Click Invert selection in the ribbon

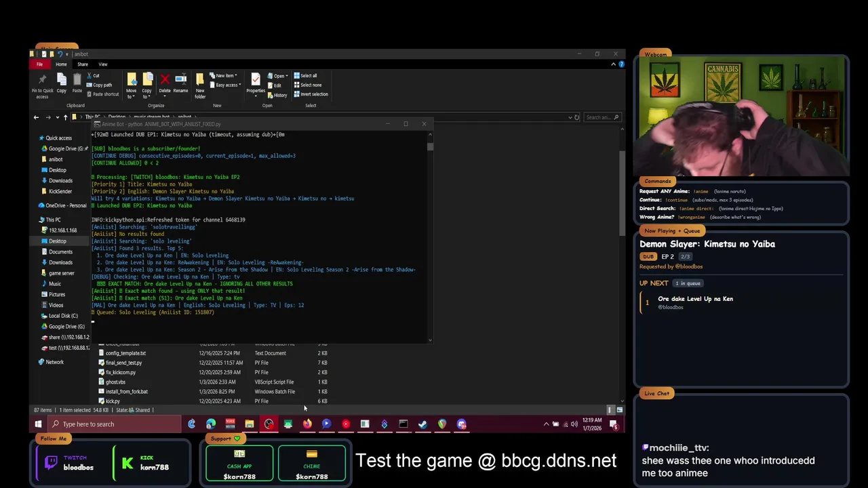311,94
